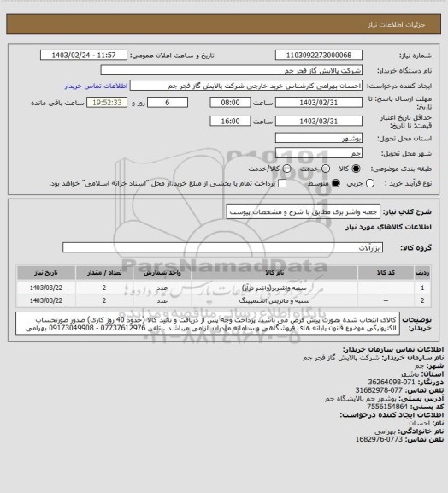448x493 pixels.
Task: Click goods group field ابزارآلات
Action: (222, 247)
